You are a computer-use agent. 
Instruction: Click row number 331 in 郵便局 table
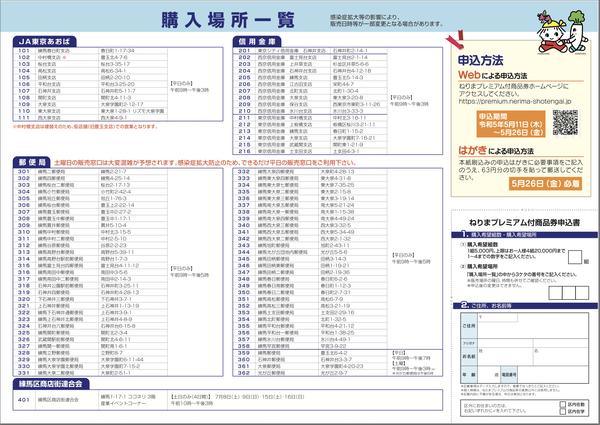24,373
